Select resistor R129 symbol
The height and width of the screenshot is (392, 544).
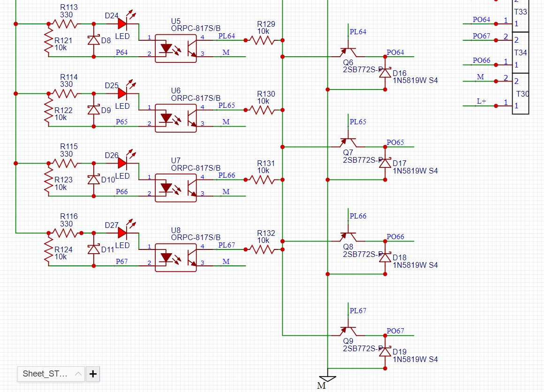coord(263,40)
